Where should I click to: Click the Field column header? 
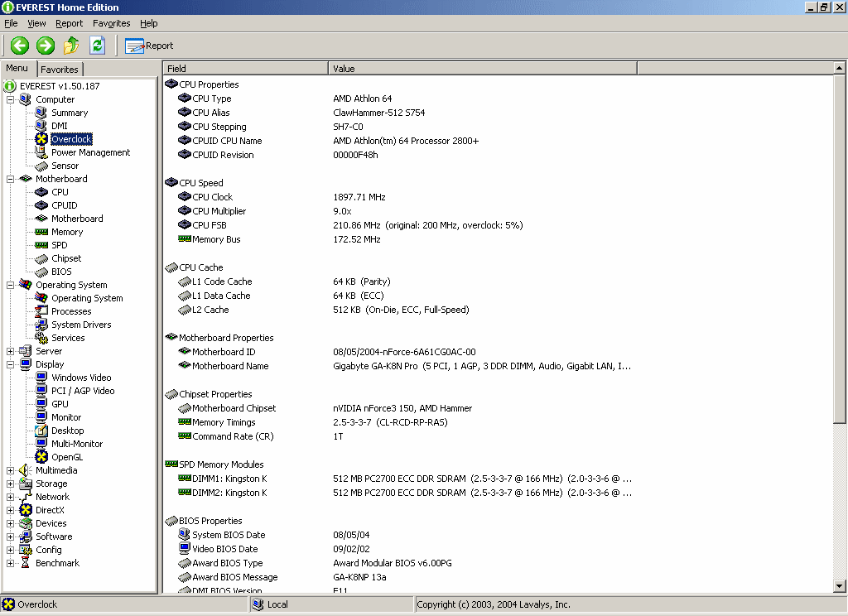245,68
